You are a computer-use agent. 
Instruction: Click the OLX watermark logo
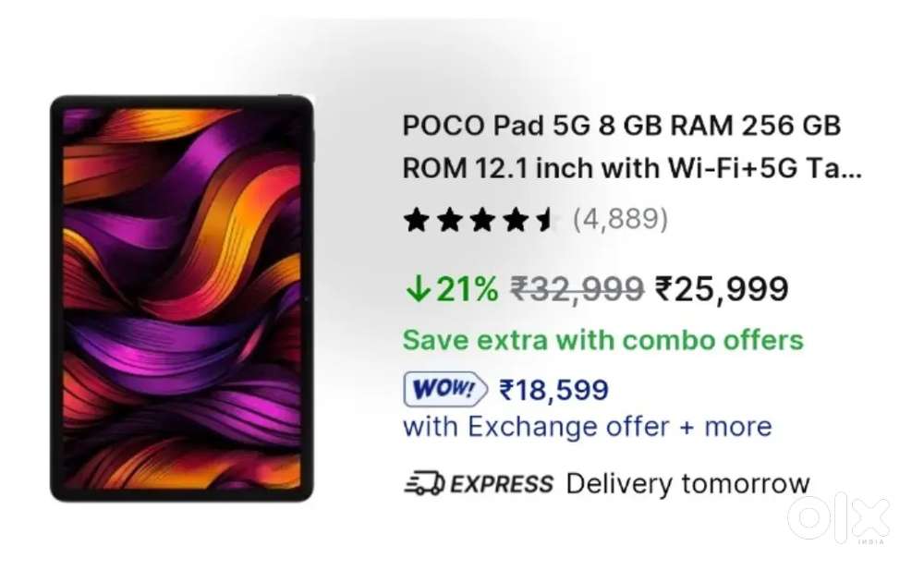coord(839,518)
